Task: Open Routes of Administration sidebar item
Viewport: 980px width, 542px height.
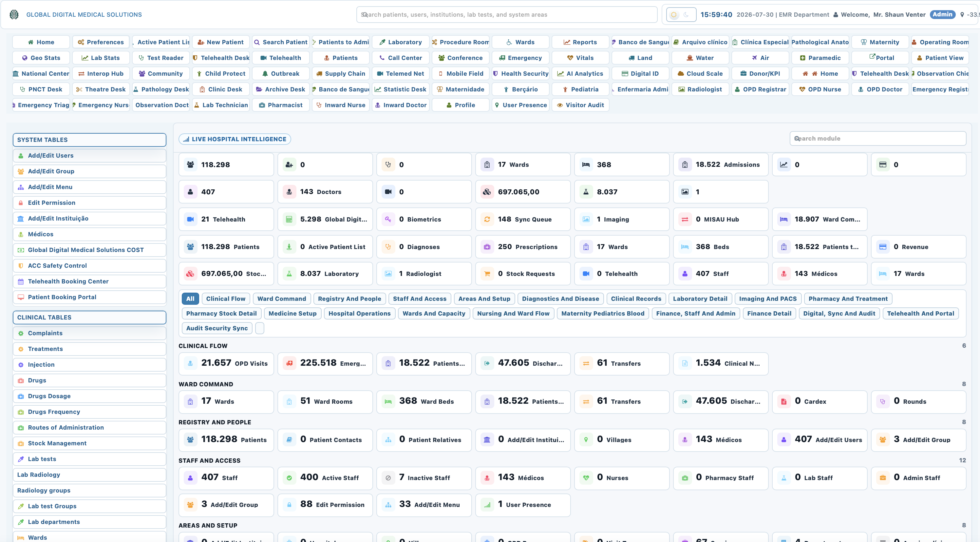Action: point(89,427)
